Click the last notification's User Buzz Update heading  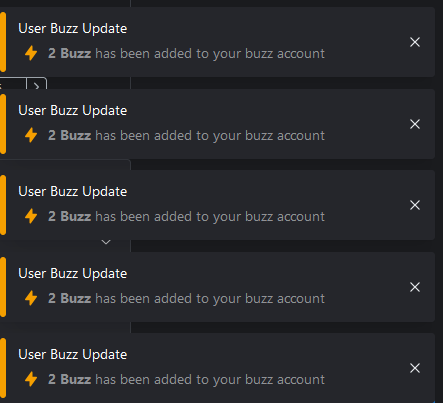73,355
